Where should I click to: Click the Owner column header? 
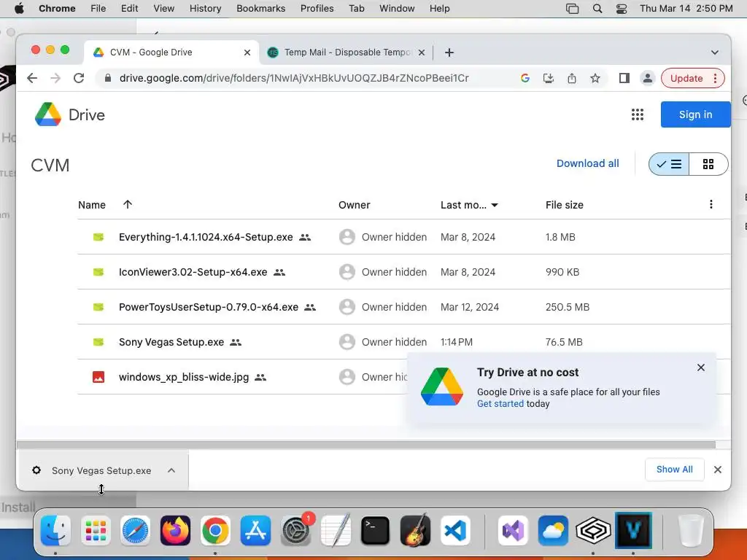(x=354, y=205)
